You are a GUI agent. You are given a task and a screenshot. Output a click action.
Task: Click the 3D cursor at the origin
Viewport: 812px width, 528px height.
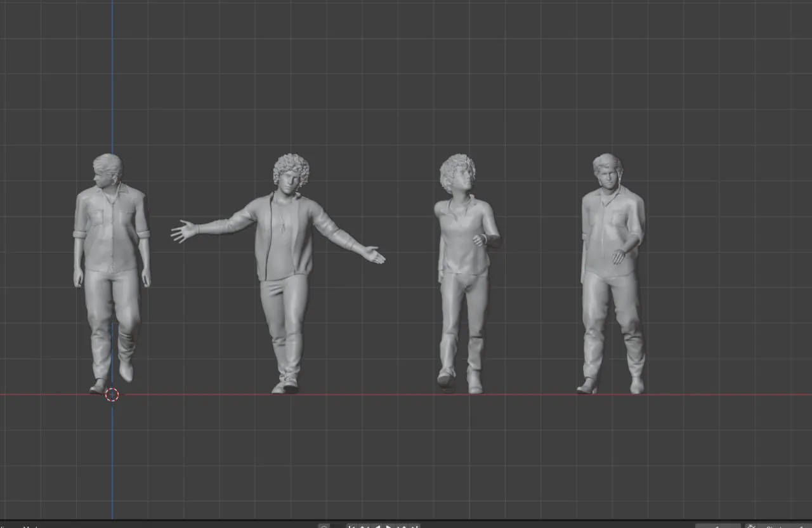pyautogui.click(x=112, y=395)
